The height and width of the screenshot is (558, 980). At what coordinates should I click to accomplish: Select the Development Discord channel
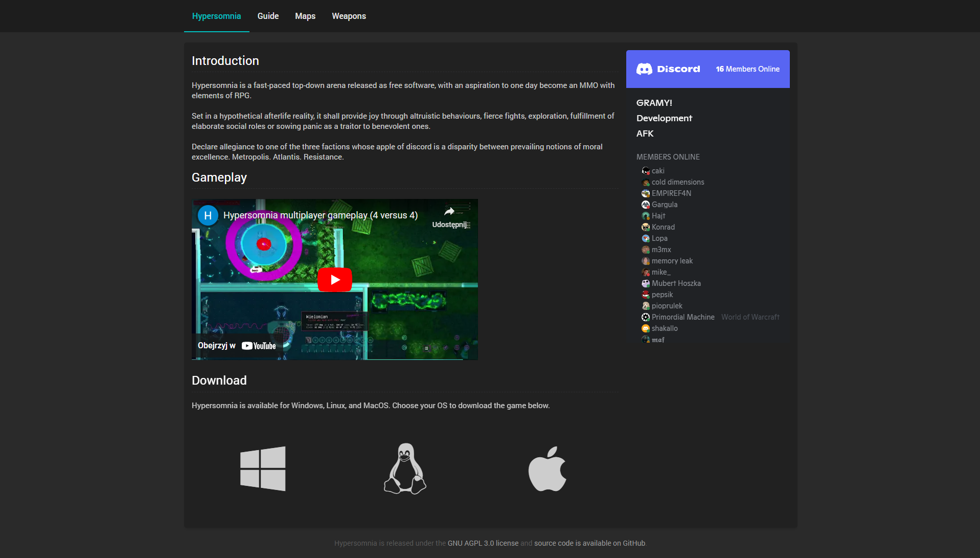[664, 118]
